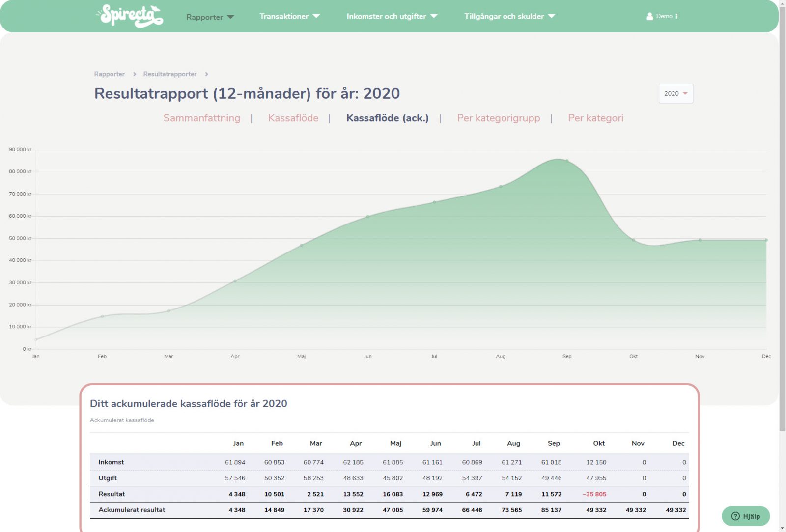Expand the Transaktioner menu
Viewport: 786px width, 532px height.
point(289,16)
